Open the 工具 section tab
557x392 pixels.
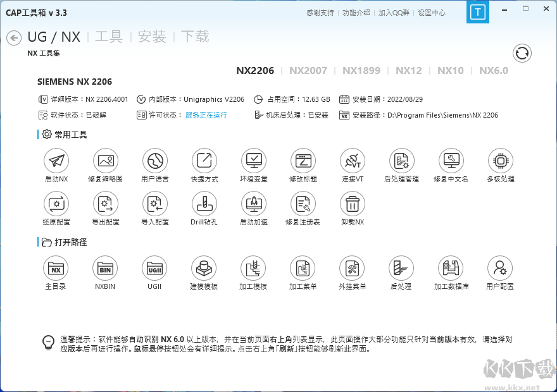click(109, 37)
